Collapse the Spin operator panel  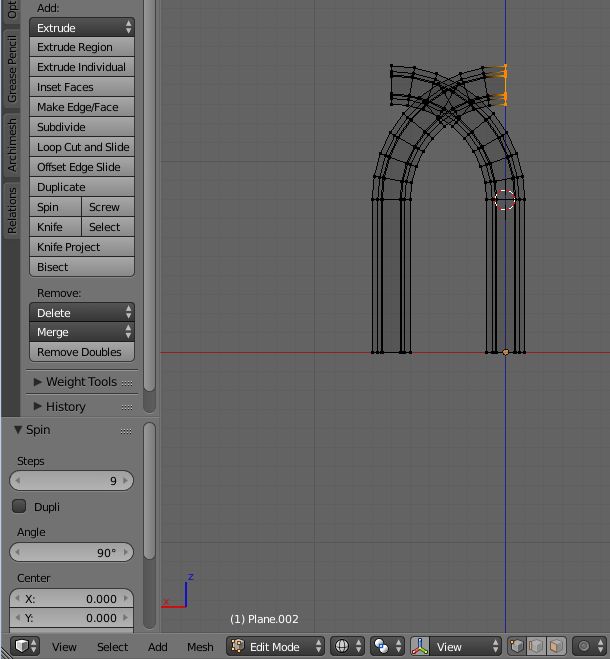click(18, 430)
